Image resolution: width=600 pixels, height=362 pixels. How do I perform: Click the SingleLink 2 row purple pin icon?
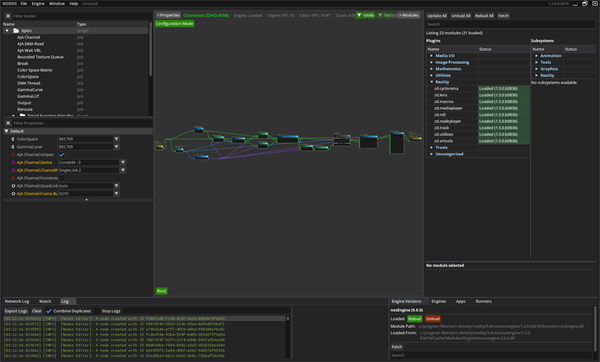13,170
